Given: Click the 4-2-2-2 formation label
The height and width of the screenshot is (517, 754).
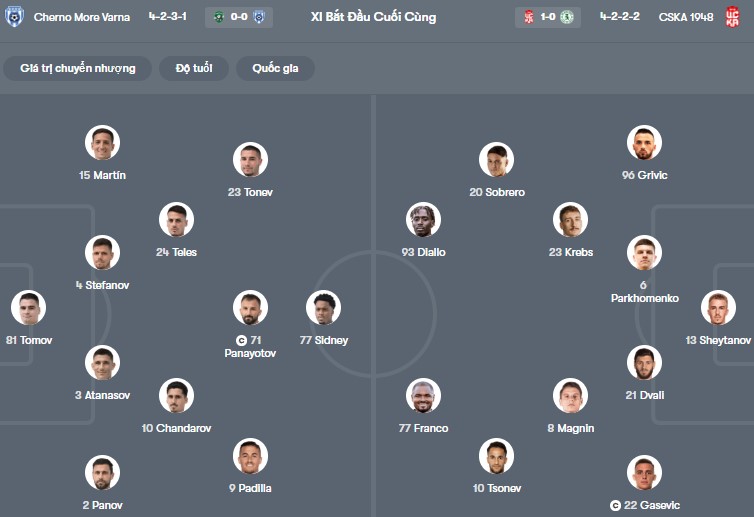Looking at the screenshot, I should click(x=620, y=17).
